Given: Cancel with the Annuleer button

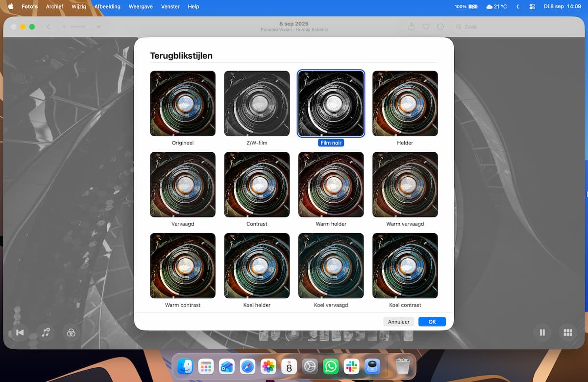Looking at the screenshot, I should 399,322.
